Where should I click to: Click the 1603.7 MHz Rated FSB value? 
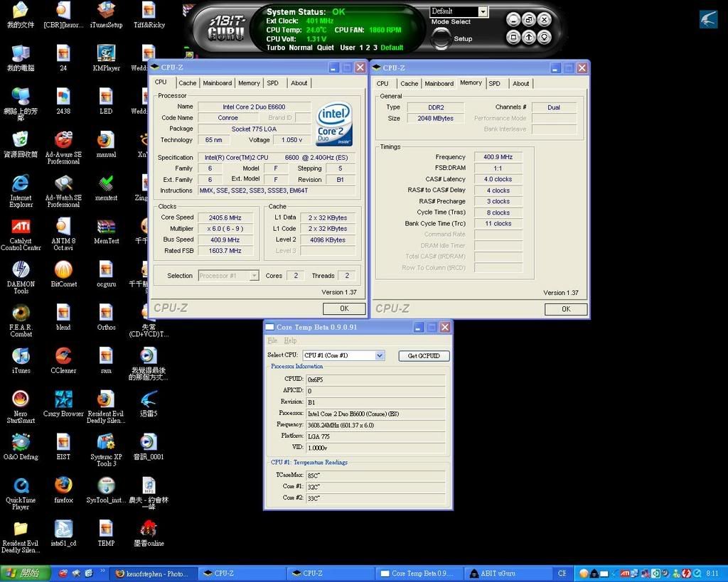point(225,251)
